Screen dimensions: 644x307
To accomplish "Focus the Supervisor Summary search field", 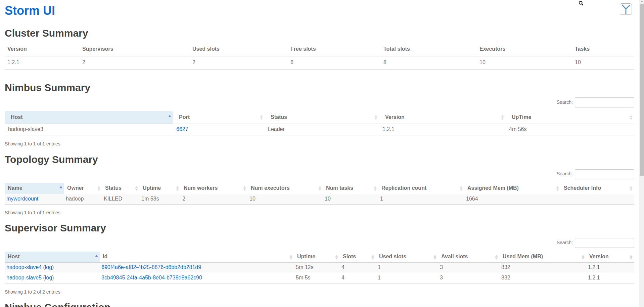I will point(604,243).
